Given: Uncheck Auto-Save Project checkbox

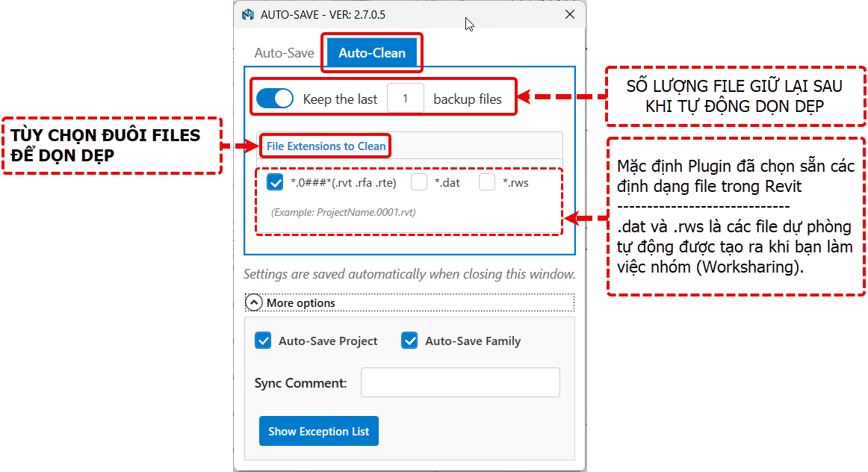Looking at the screenshot, I should [x=264, y=341].
